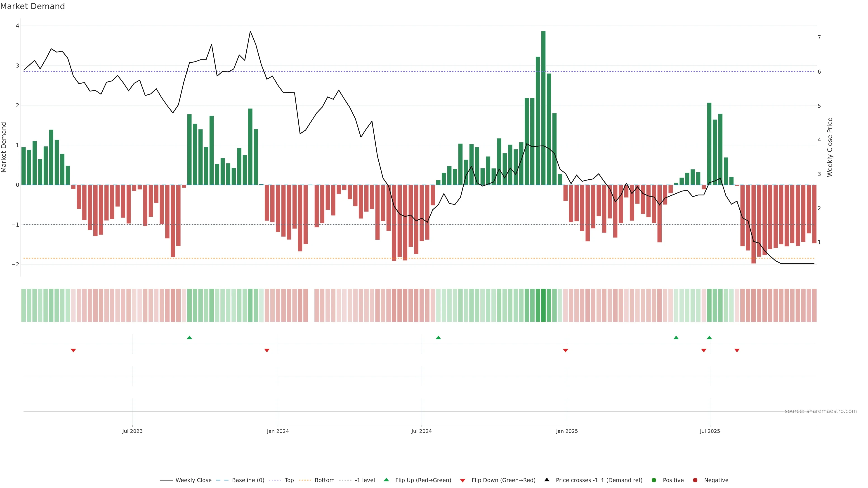Click the Jan 2024 x-axis label
Screen dimensions: 868x488
278,431
